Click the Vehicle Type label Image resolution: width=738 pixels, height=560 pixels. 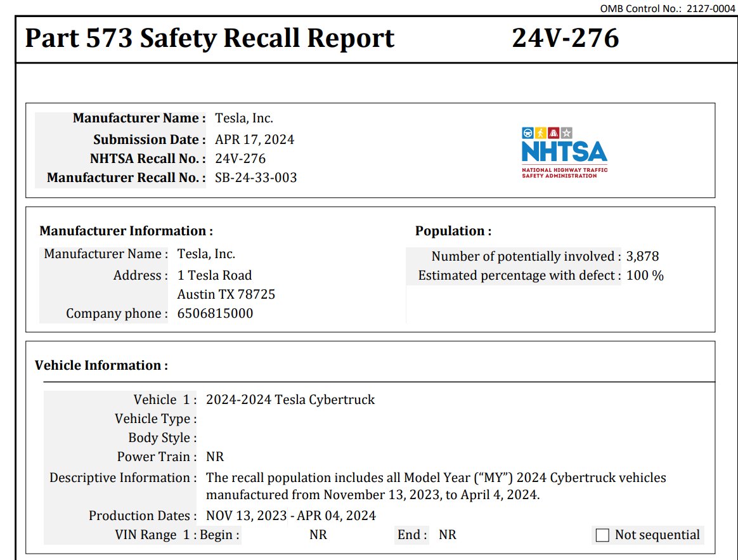coord(156,419)
